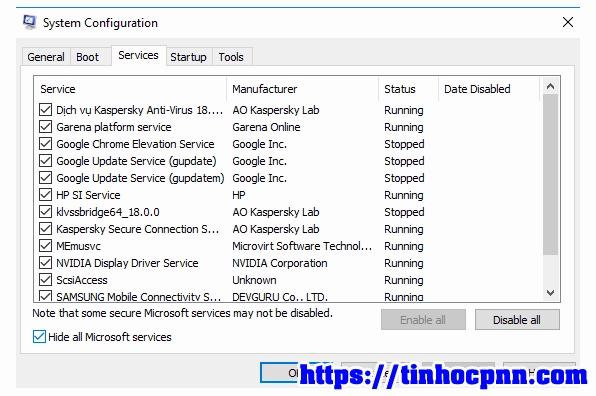Click the HP manufacturer cell
This screenshot has height=396, width=596.
coord(239,195)
